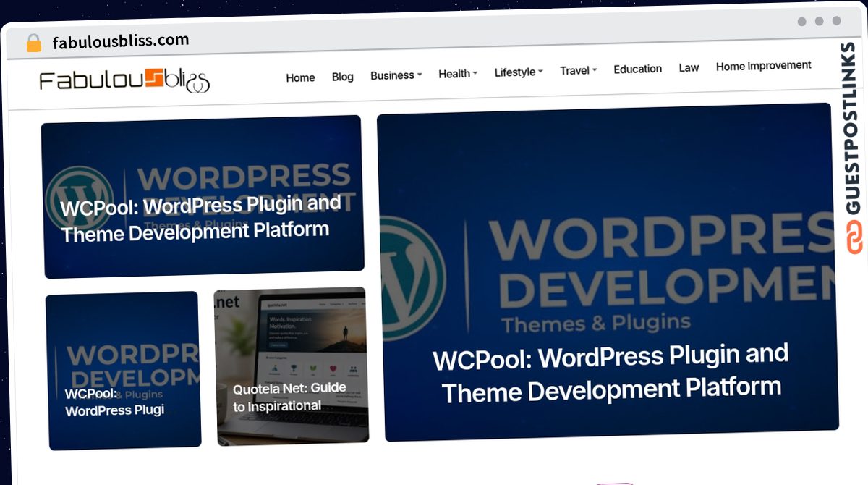868x485 pixels.
Task: Open the Home Improvement menu link
Action: (x=764, y=65)
